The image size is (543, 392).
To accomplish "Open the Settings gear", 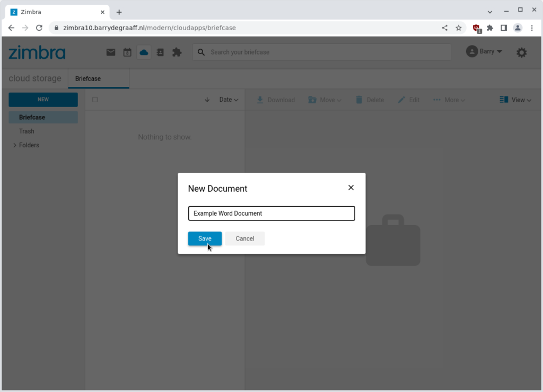I will coord(521,52).
